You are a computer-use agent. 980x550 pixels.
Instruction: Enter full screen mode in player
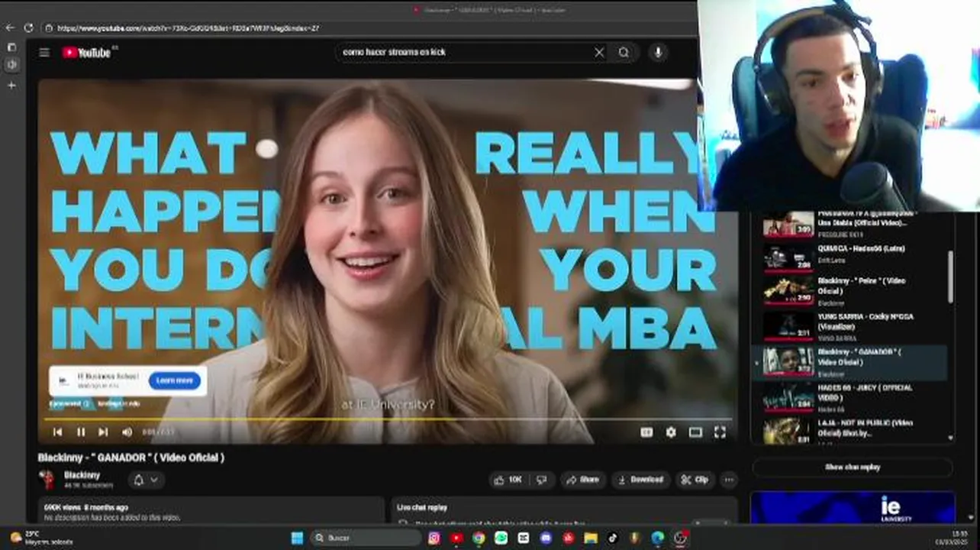coord(720,432)
